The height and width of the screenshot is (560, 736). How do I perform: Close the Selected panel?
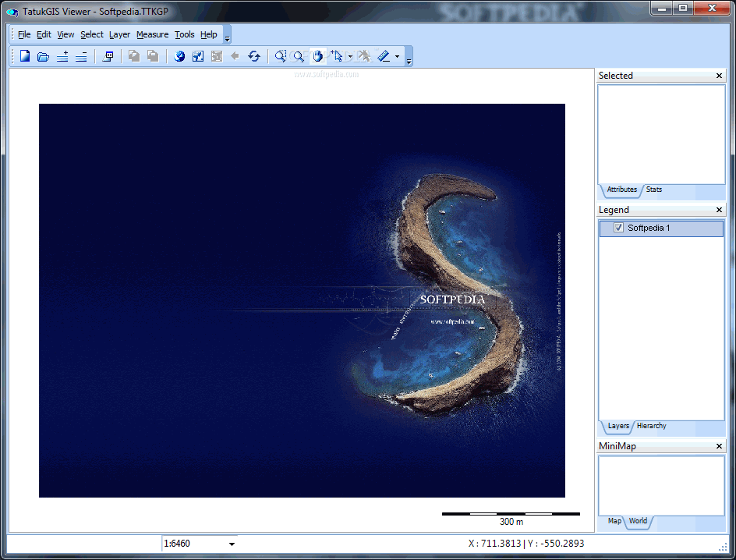[x=719, y=76]
